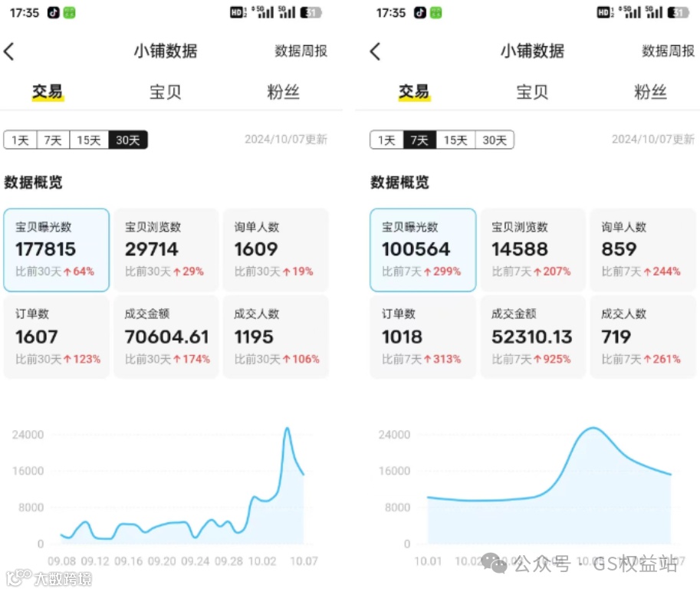The width and height of the screenshot is (700, 592).
Task: Choose 15天 range on left screen
Action: [89, 140]
